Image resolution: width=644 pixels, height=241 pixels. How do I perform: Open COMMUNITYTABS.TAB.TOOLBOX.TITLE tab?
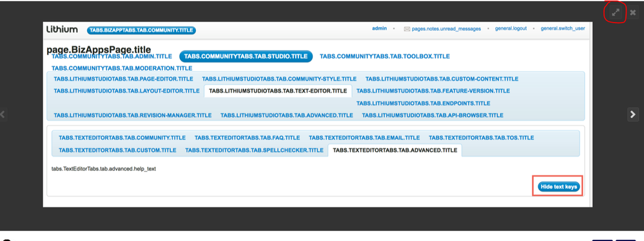point(384,57)
